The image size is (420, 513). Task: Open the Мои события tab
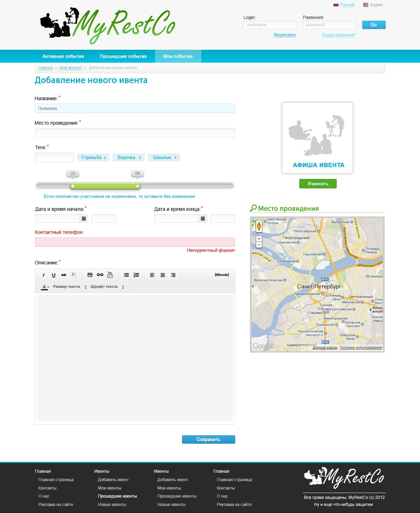tap(178, 56)
